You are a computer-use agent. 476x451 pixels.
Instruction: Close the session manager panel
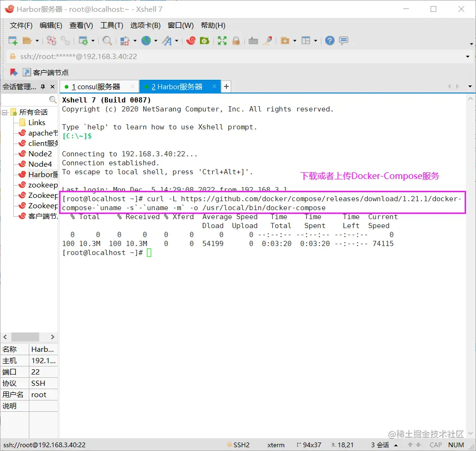coord(52,87)
